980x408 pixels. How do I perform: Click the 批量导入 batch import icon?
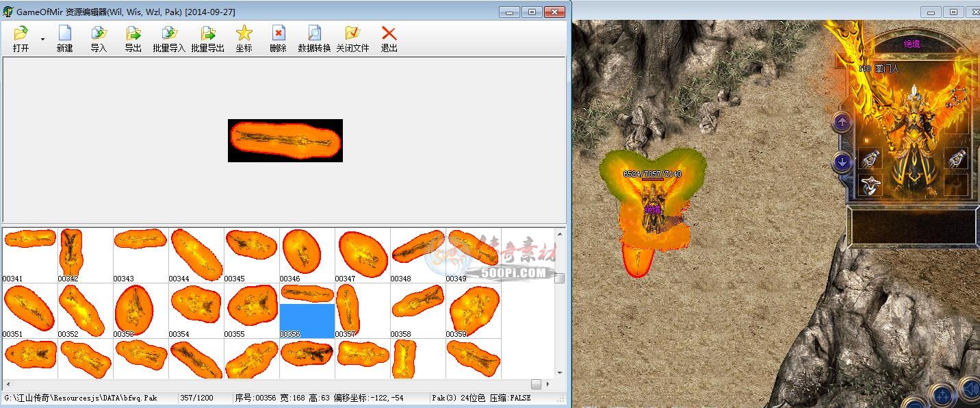169,33
